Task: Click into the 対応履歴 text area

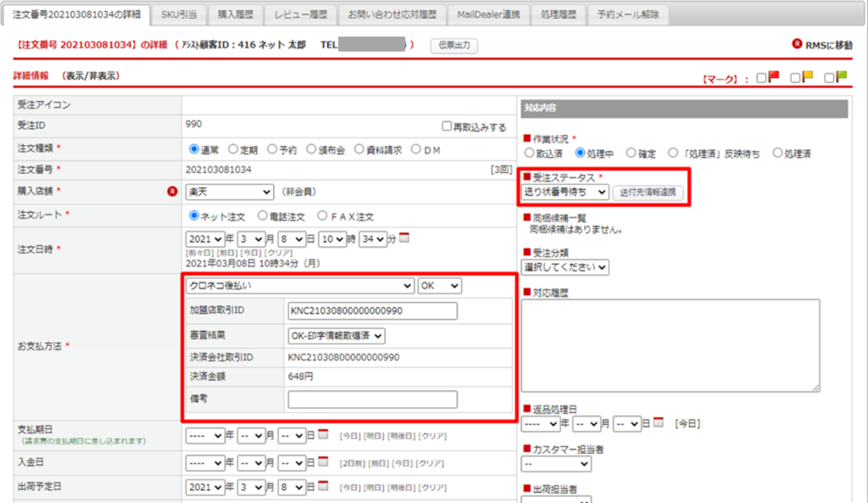Action: tap(670, 345)
